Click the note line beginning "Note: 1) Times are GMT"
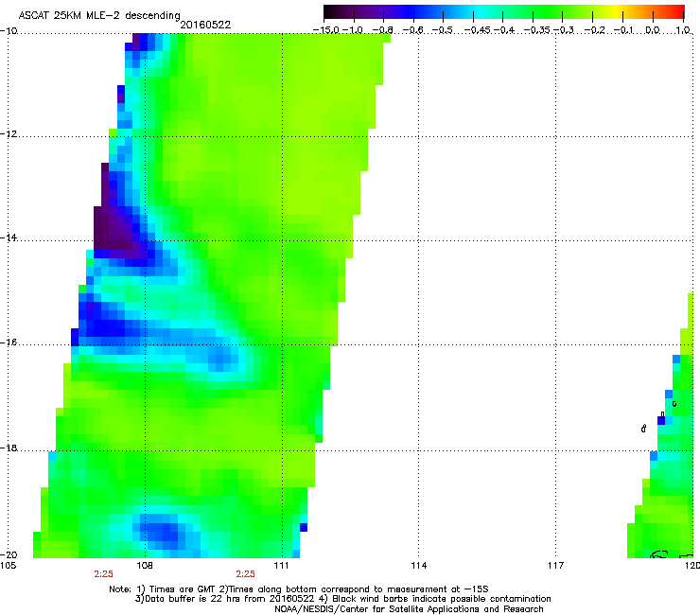 [x=299, y=589]
